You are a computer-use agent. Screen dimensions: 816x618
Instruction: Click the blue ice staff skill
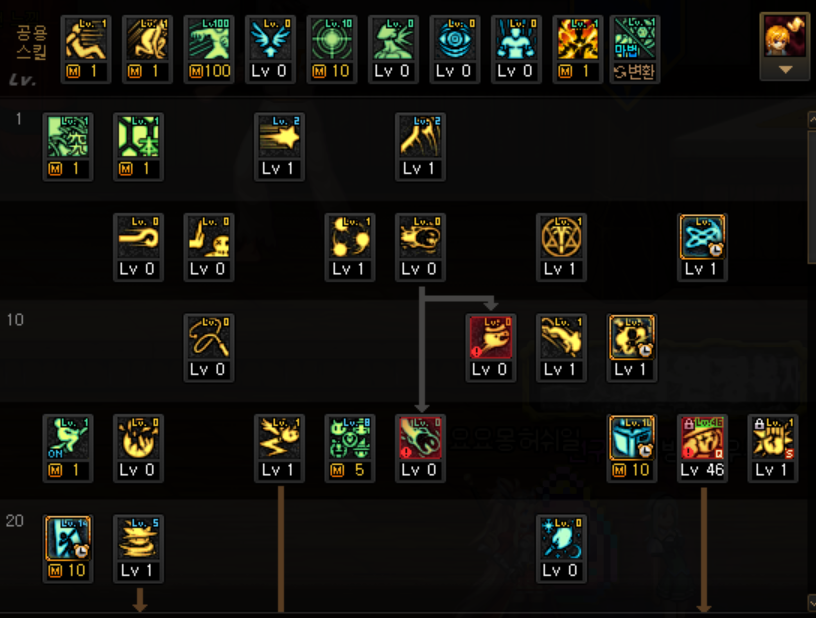[561, 548]
